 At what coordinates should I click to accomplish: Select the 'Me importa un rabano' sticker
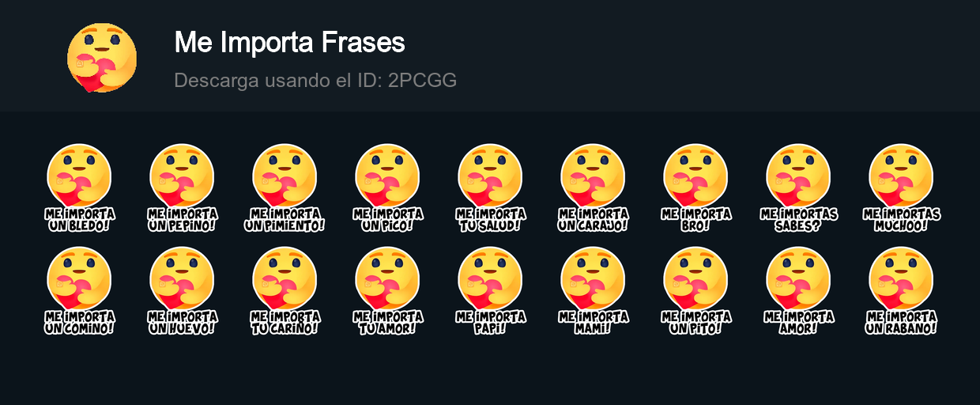click(x=901, y=291)
